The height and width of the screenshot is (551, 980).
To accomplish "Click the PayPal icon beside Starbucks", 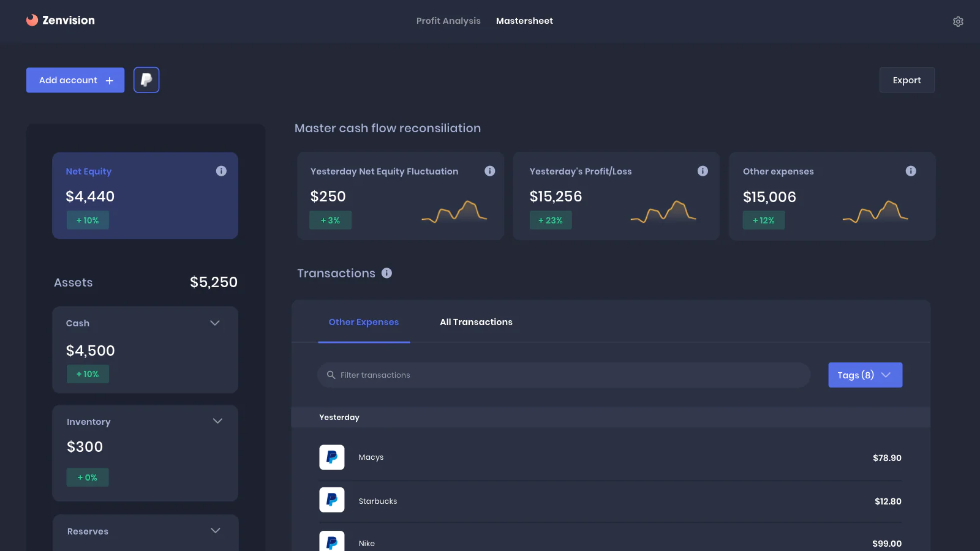I will (332, 500).
